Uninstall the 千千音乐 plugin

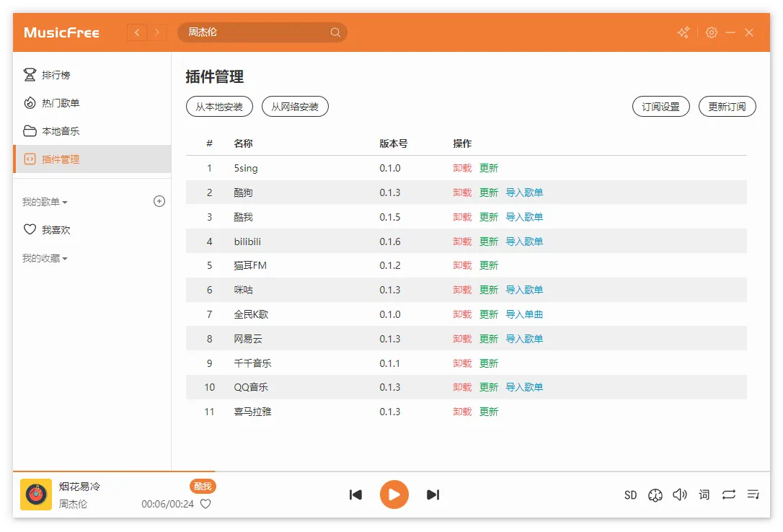[462, 363]
